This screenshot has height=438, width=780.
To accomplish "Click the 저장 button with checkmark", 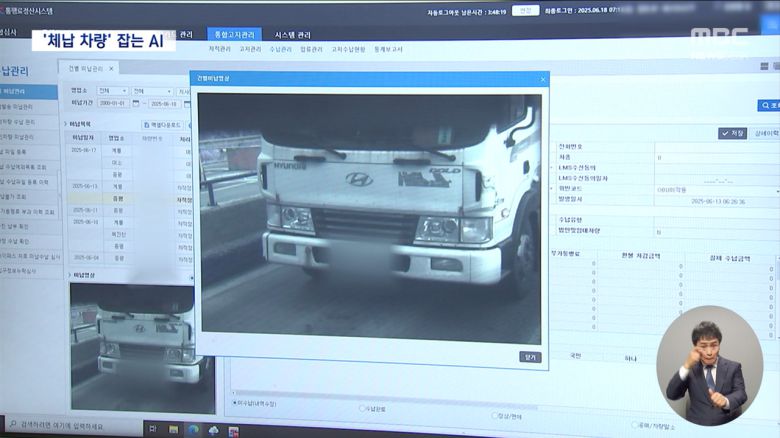I will [732, 133].
